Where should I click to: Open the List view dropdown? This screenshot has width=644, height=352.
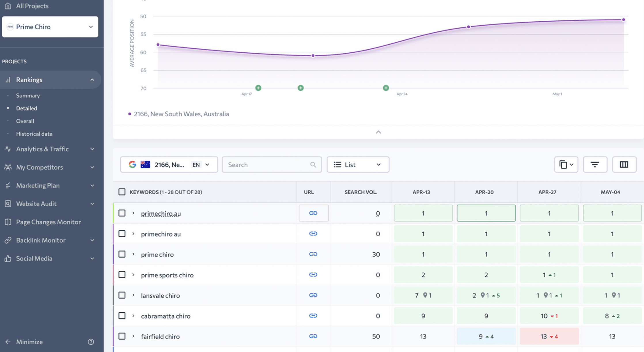358,165
